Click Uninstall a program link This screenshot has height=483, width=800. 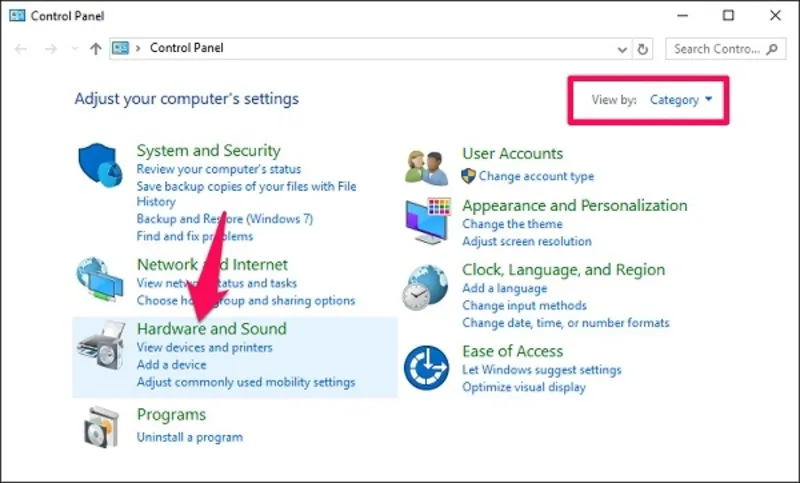pyautogui.click(x=190, y=437)
